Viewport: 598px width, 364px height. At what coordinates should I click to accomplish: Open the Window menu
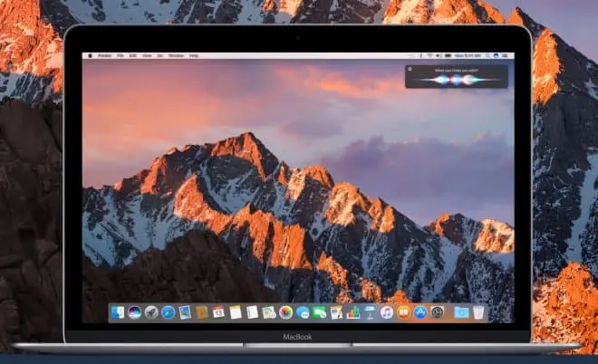176,55
